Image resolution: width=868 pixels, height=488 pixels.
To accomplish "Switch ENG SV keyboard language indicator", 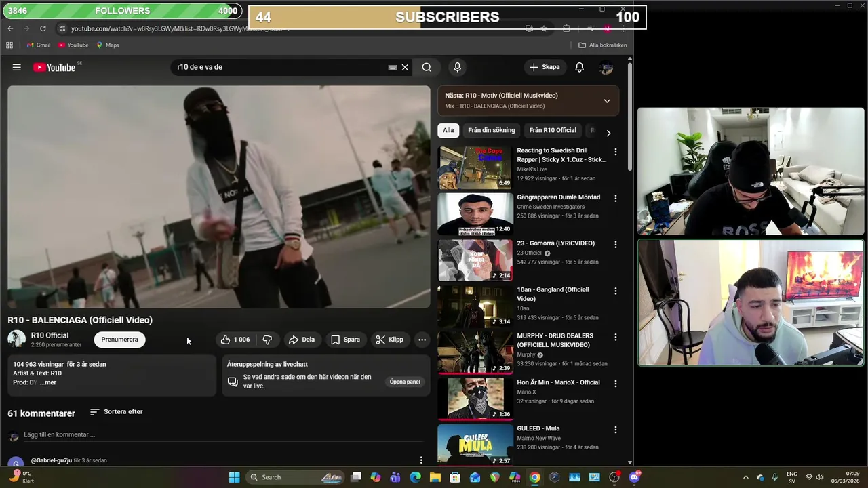I will [x=792, y=477].
